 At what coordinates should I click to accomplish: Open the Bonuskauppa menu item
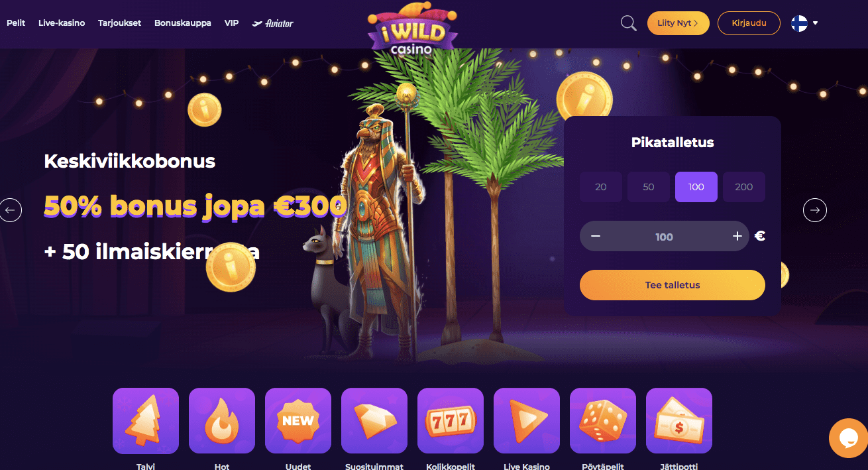pos(183,23)
